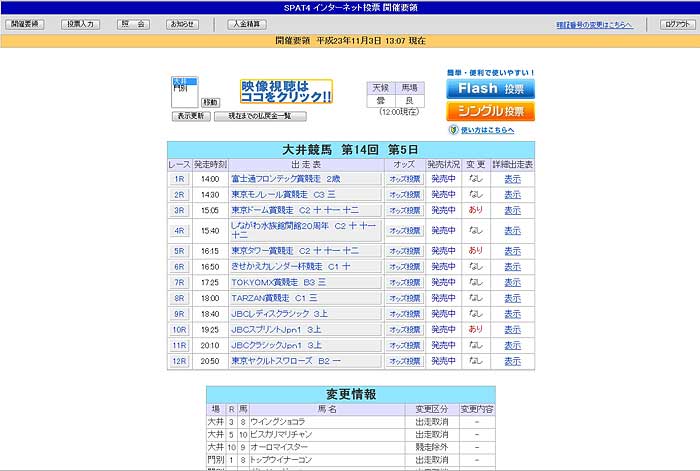This screenshot has height=471, width=700.
Task: Click the 1R race number button
Action: click(179, 179)
